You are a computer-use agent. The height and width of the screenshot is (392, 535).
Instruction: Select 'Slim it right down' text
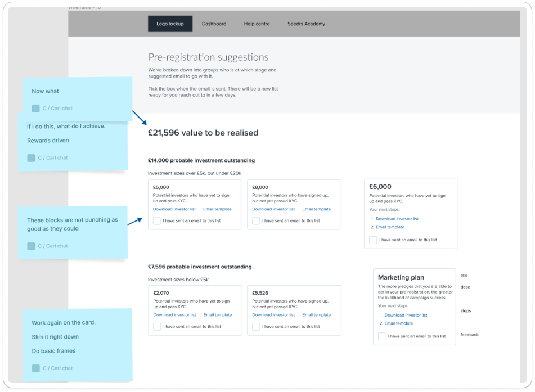click(x=55, y=337)
